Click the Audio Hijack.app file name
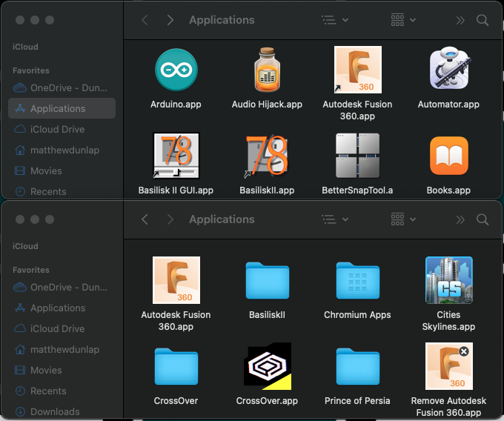This screenshot has width=504, height=421. click(x=267, y=105)
